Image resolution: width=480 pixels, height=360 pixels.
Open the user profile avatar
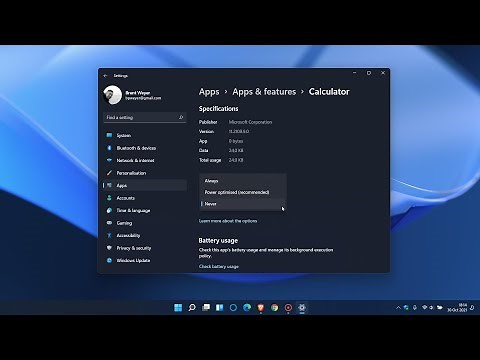[x=113, y=95]
